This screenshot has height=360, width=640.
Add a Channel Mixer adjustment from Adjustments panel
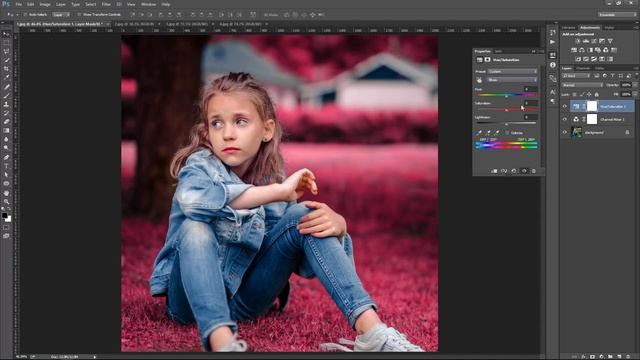click(x=606, y=50)
